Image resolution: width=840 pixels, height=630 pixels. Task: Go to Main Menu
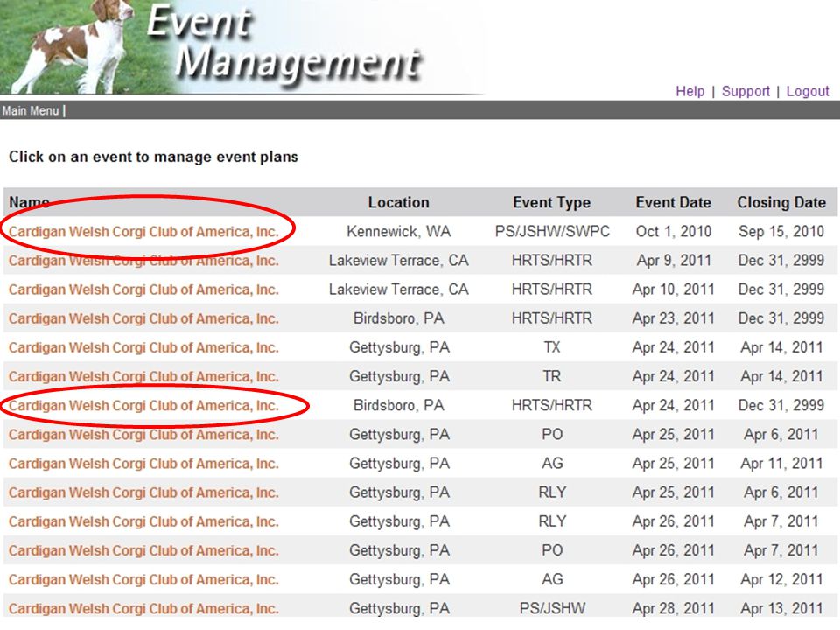31,110
